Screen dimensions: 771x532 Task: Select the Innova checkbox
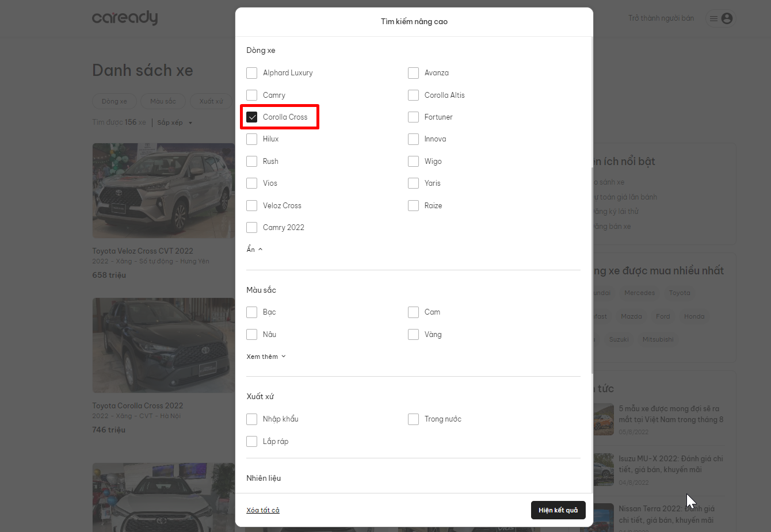(x=413, y=139)
